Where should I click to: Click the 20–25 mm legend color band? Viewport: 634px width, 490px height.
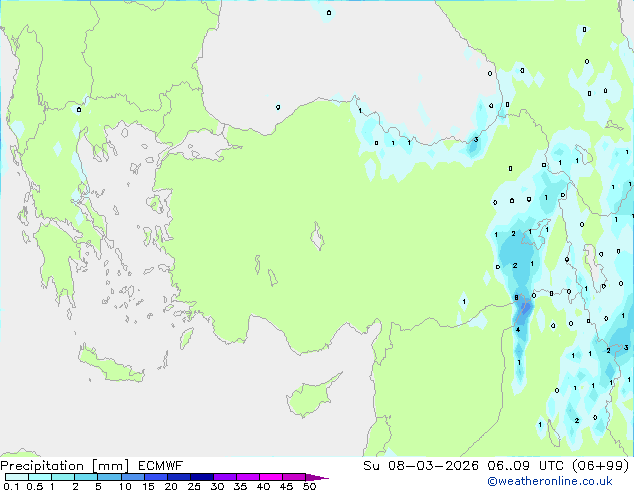click(x=178, y=477)
